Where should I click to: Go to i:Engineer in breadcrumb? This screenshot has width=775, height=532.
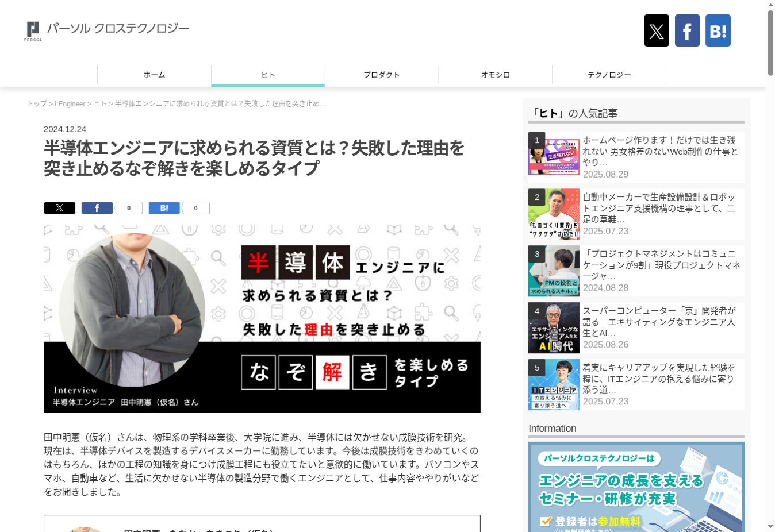coord(70,104)
